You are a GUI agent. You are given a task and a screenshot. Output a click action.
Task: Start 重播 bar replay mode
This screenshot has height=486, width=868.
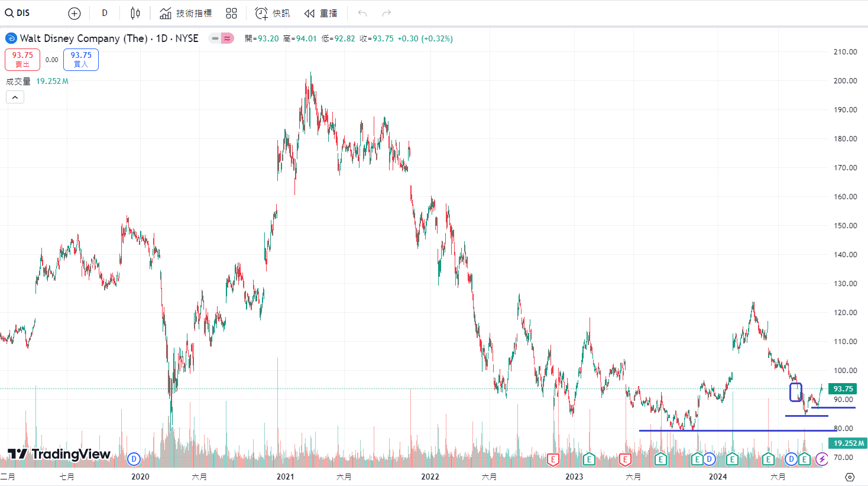pyautogui.click(x=320, y=13)
